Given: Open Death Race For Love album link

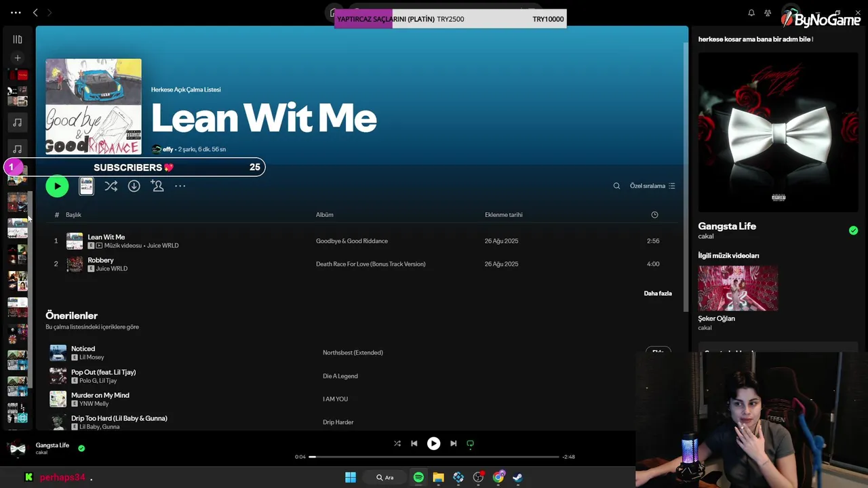Looking at the screenshot, I should point(370,264).
